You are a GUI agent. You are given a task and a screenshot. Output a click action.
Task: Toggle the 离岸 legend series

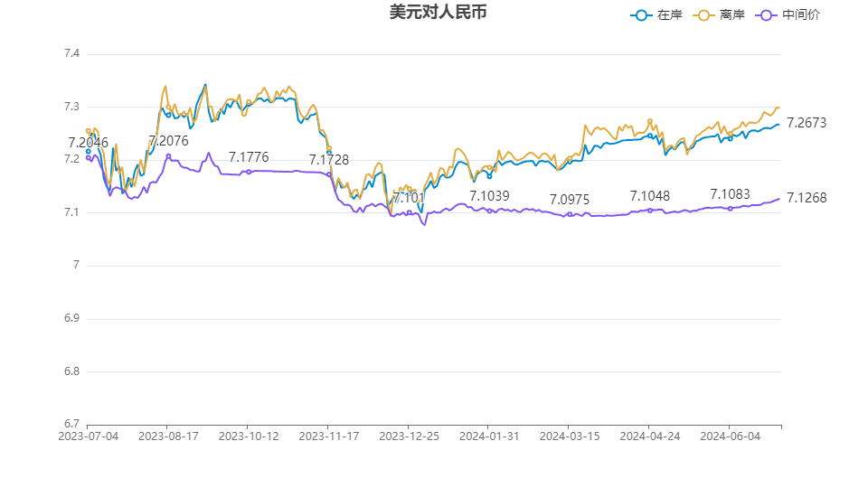pos(732,15)
